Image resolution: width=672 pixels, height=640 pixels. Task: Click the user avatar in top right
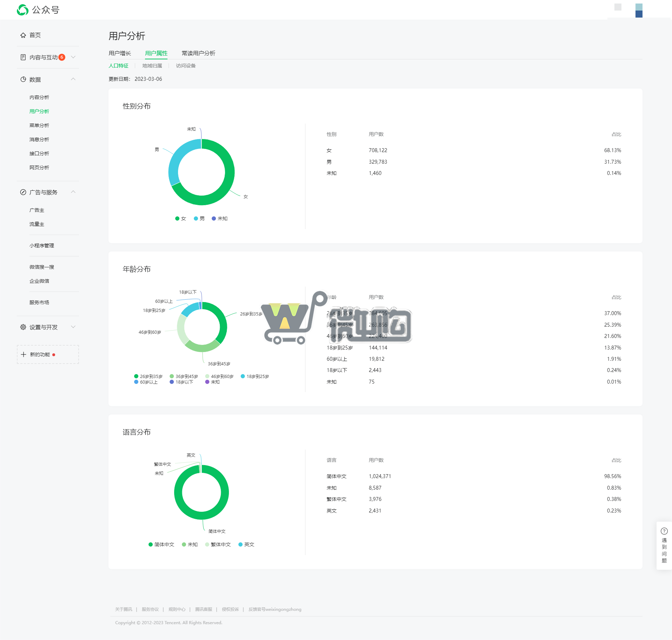[x=639, y=10]
